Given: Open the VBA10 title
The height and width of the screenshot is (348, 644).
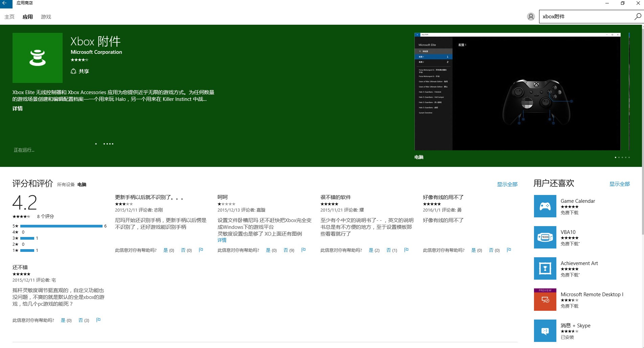Looking at the screenshot, I should [x=568, y=232].
